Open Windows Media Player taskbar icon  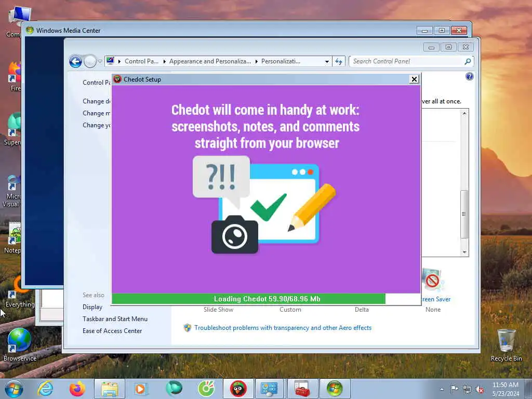[x=141, y=389]
